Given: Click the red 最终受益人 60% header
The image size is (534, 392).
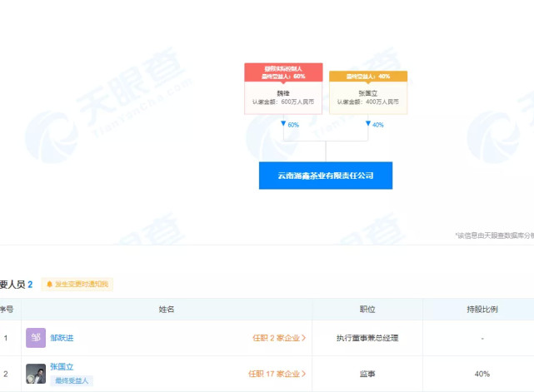Looking at the screenshot, I should [283, 72].
